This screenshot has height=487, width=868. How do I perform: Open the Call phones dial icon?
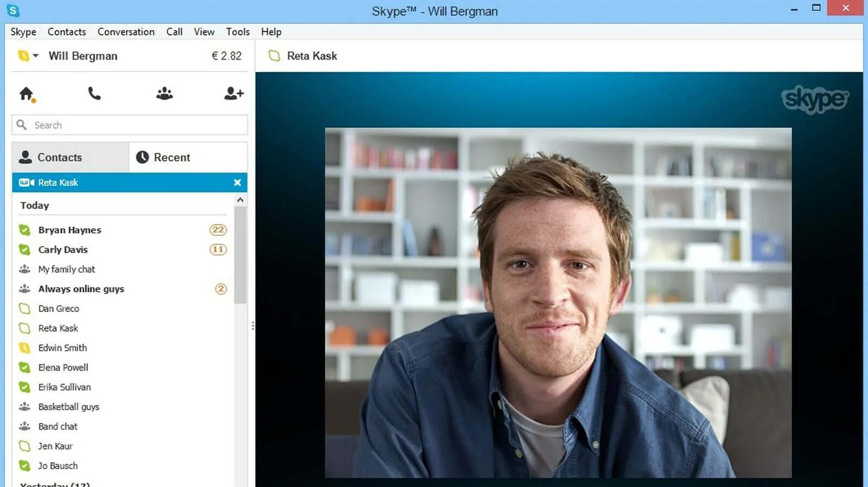[94, 94]
